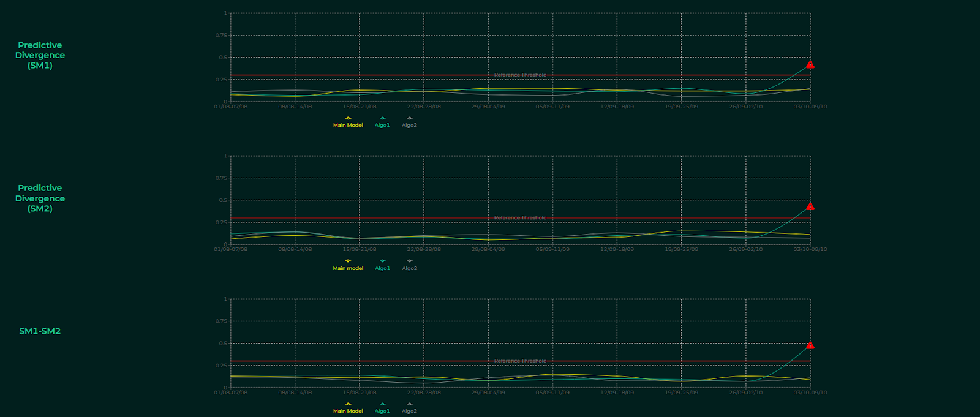Image resolution: width=980 pixels, height=417 pixels.
Task: Click 08/08-14/08 axis label on SM1 chart
Action: point(295,107)
